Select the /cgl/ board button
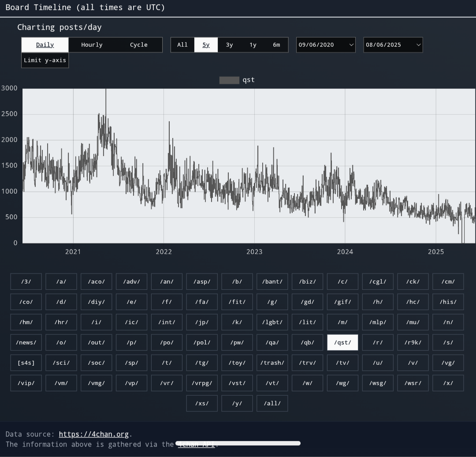The width and height of the screenshot is (476, 457). (378, 282)
